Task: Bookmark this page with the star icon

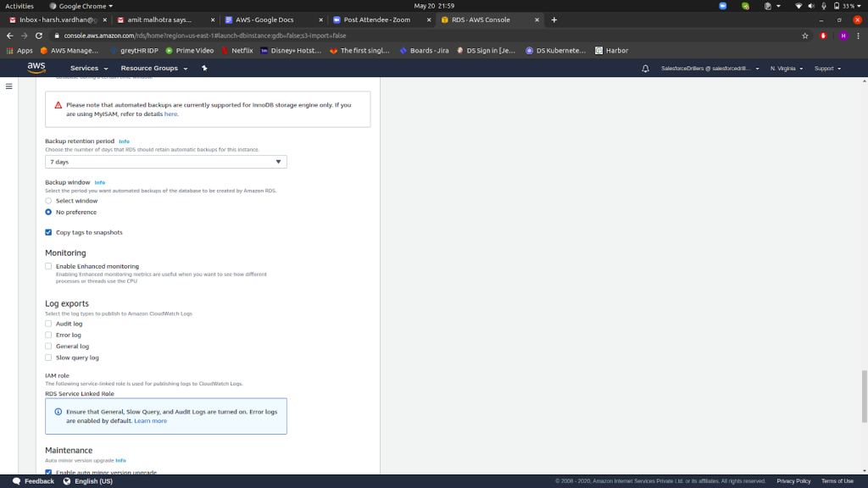Action: (805, 36)
